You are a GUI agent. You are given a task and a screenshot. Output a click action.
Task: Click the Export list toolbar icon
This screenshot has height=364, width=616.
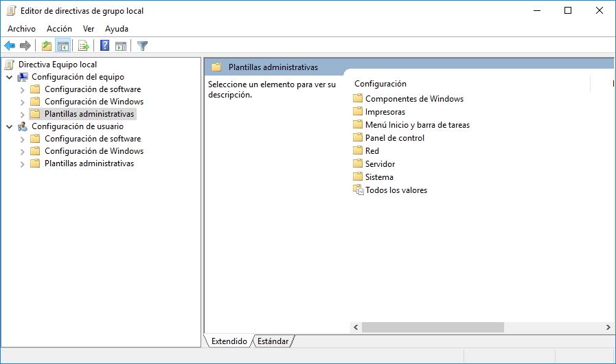[x=84, y=45]
